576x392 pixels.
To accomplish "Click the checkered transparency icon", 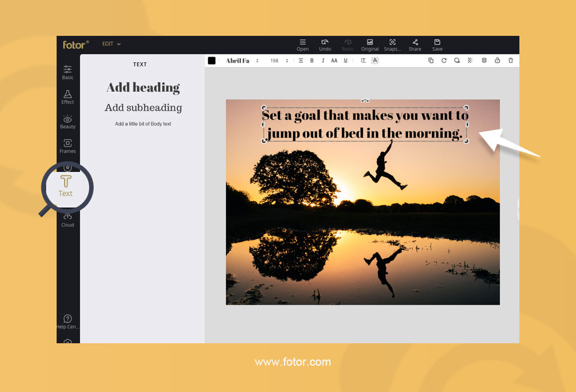I will click(470, 60).
